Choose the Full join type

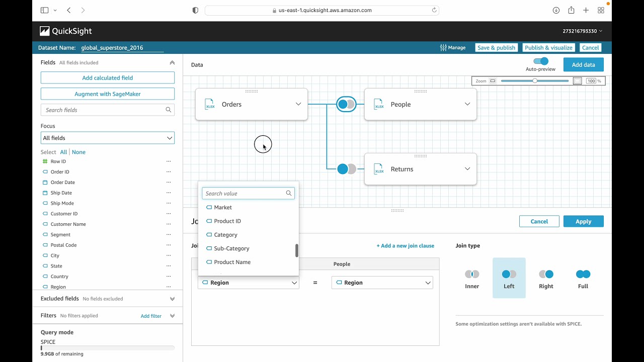583,278
